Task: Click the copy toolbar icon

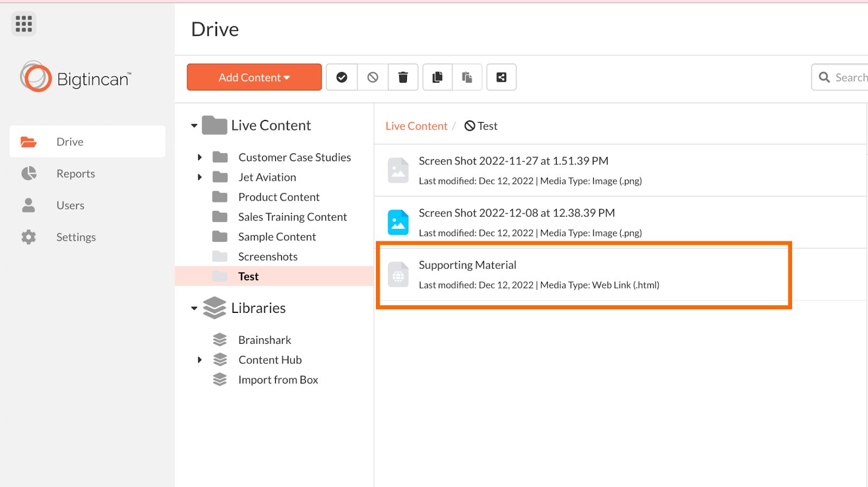Action: [437, 77]
